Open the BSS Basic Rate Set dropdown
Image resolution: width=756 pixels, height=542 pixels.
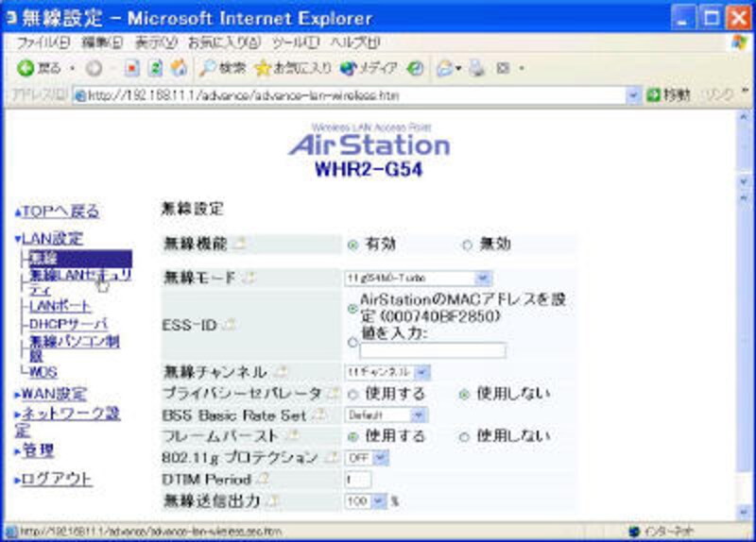click(x=386, y=415)
